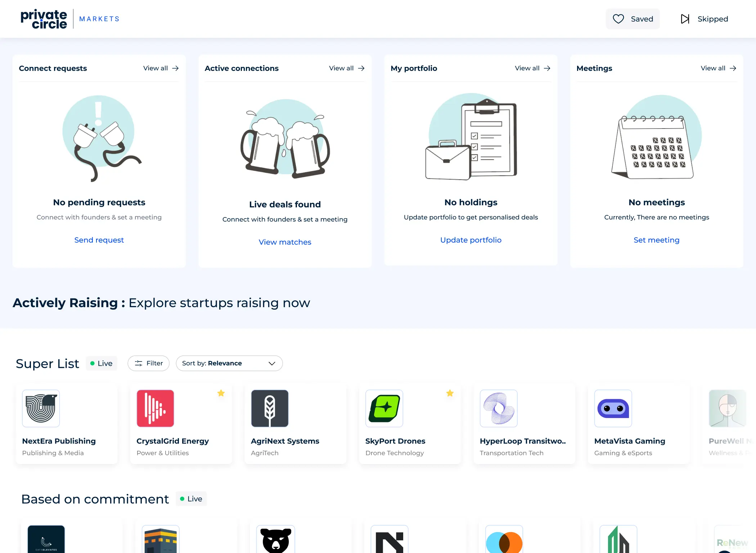Viewport: 756px width, 553px height.
Task: Click View matches link
Action: click(285, 242)
